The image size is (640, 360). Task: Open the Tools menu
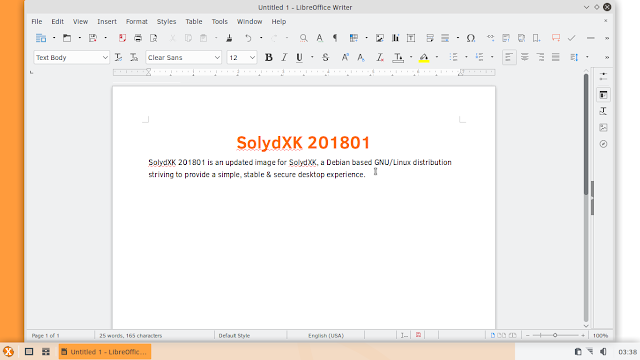(x=219, y=22)
